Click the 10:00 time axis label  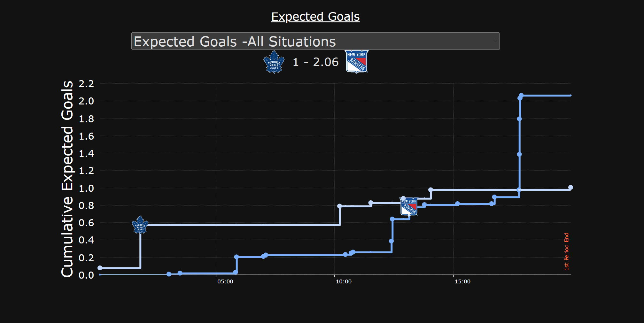click(344, 281)
